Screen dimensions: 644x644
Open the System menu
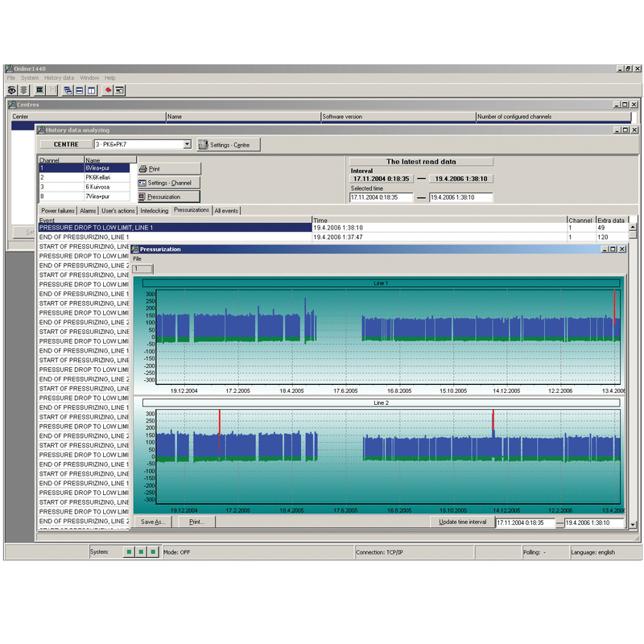click(30, 77)
